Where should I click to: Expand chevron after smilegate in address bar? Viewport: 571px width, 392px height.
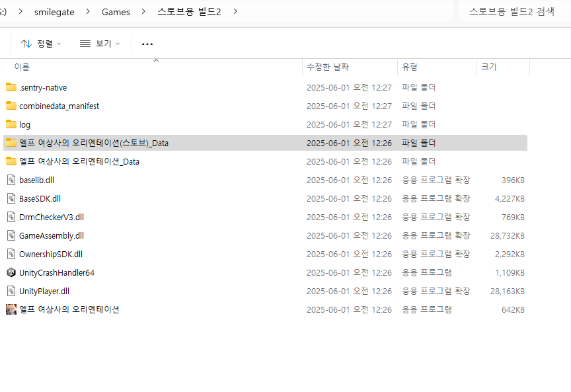[88, 12]
